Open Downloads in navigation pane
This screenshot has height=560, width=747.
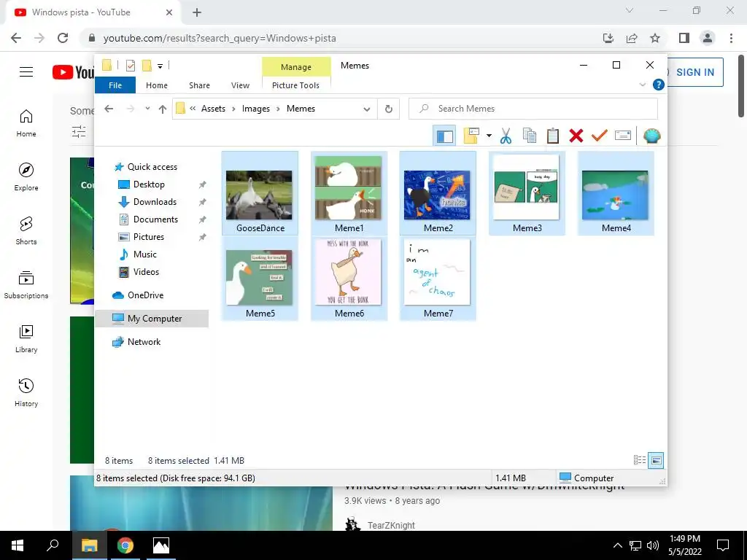pyautogui.click(x=155, y=202)
